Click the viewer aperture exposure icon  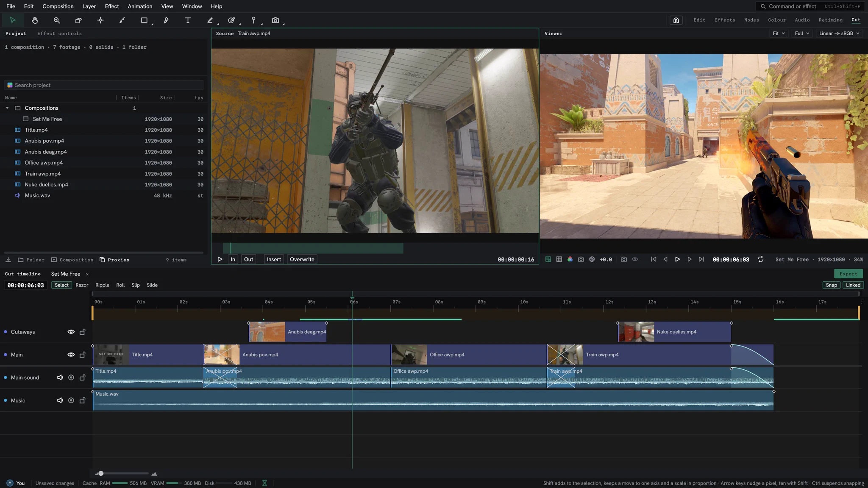tap(592, 259)
